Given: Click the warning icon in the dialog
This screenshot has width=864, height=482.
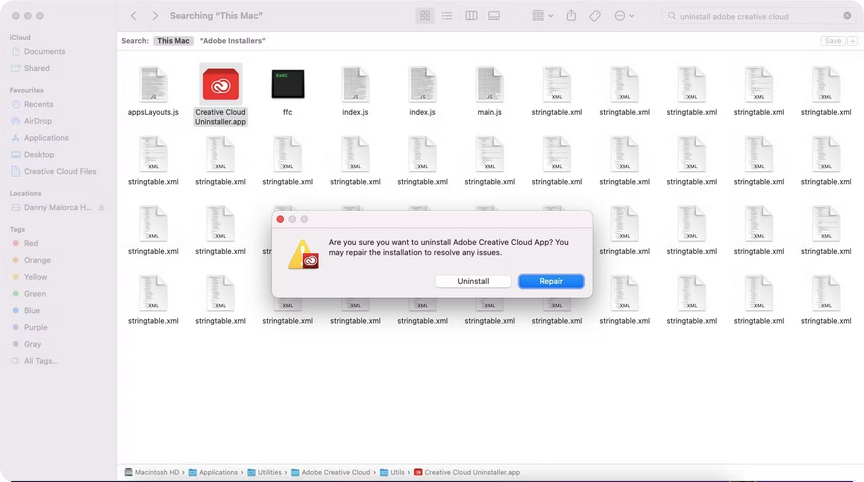Looking at the screenshot, I should pyautogui.click(x=303, y=254).
